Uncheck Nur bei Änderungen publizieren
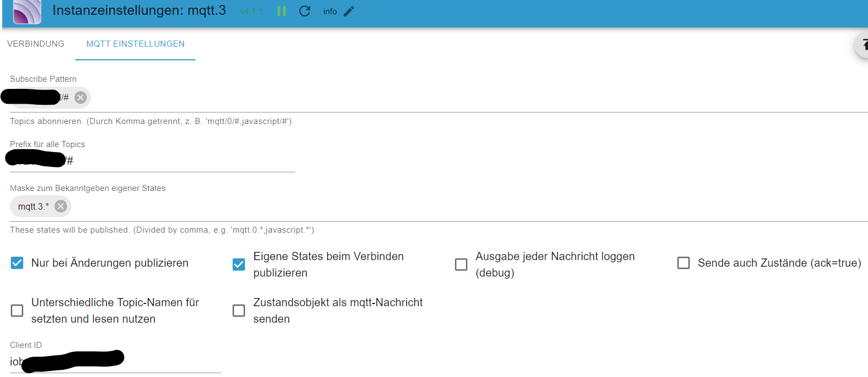868x377 pixels. (18, 263)
